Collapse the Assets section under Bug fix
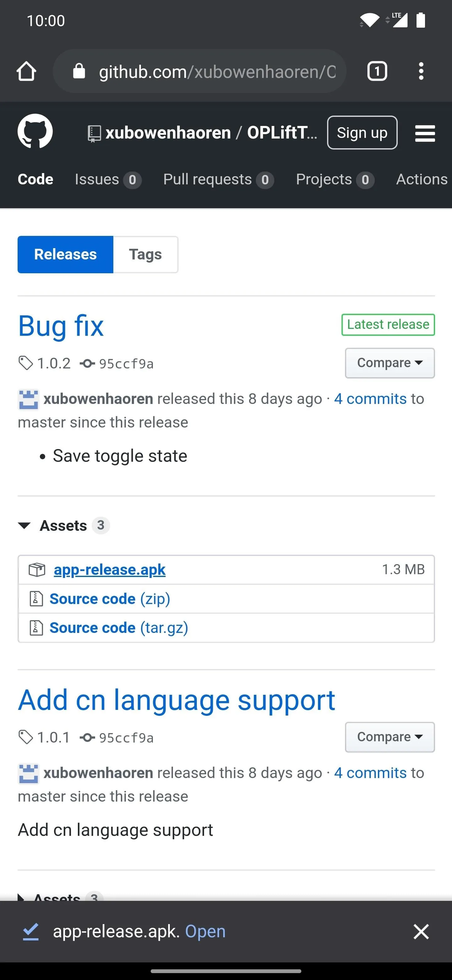 (x=24, y=525)
